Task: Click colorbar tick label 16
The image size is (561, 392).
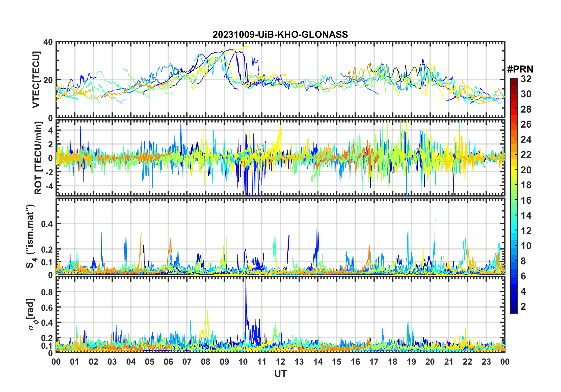Action: [x=526, y=200]
